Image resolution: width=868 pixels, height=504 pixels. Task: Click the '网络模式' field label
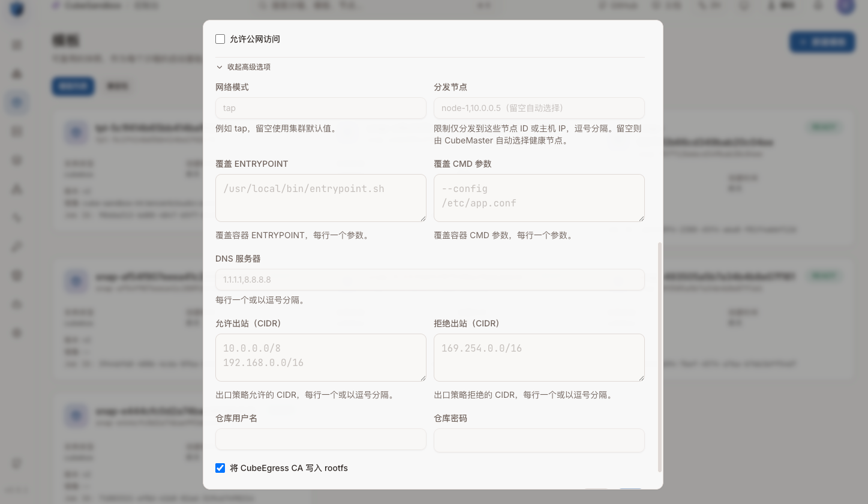(232, 87)
